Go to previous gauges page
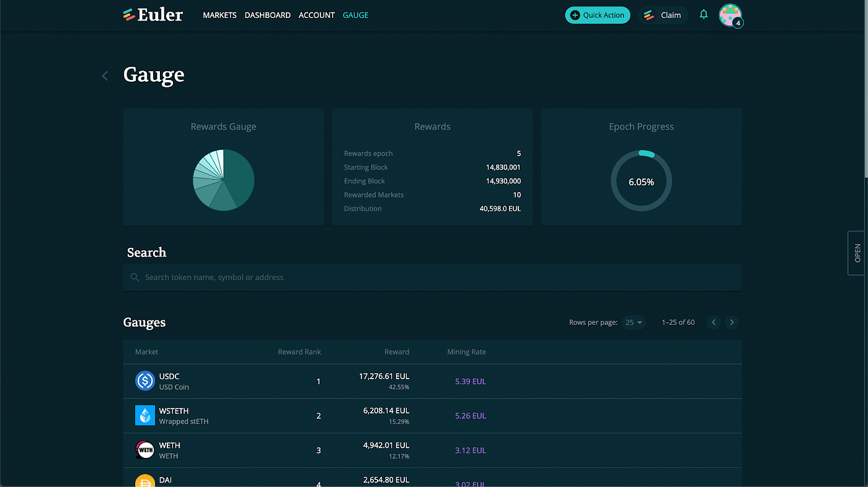This screenshot has height=487, width=868. coord(714,322)
